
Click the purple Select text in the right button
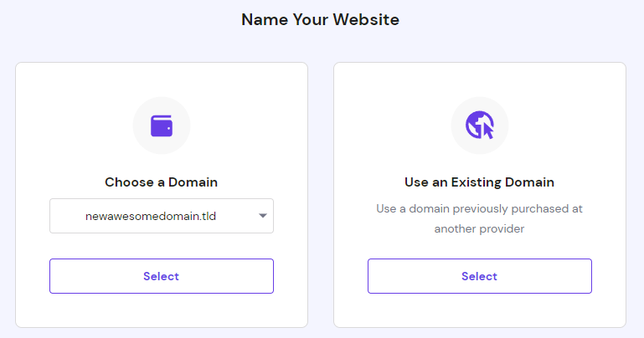point(479,276)
